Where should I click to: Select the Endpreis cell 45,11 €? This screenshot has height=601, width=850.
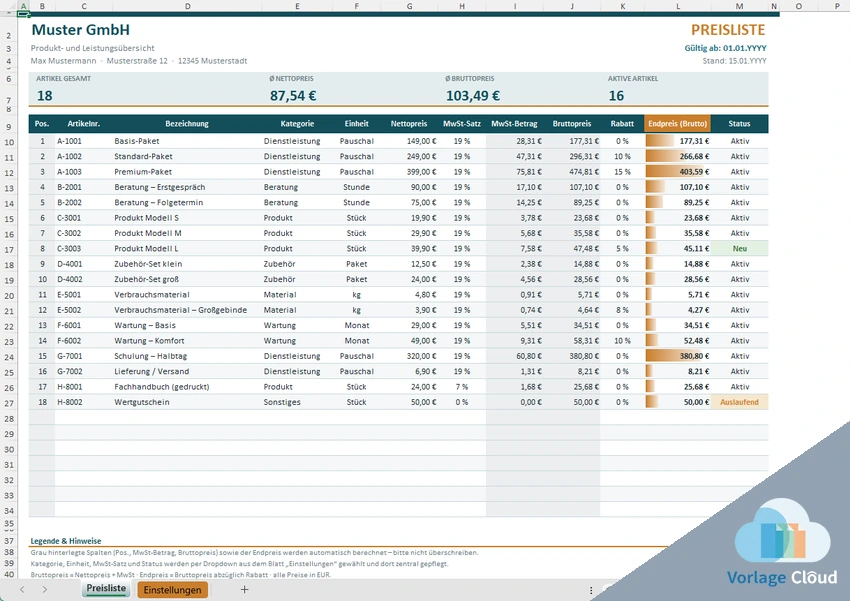point(678,249)
